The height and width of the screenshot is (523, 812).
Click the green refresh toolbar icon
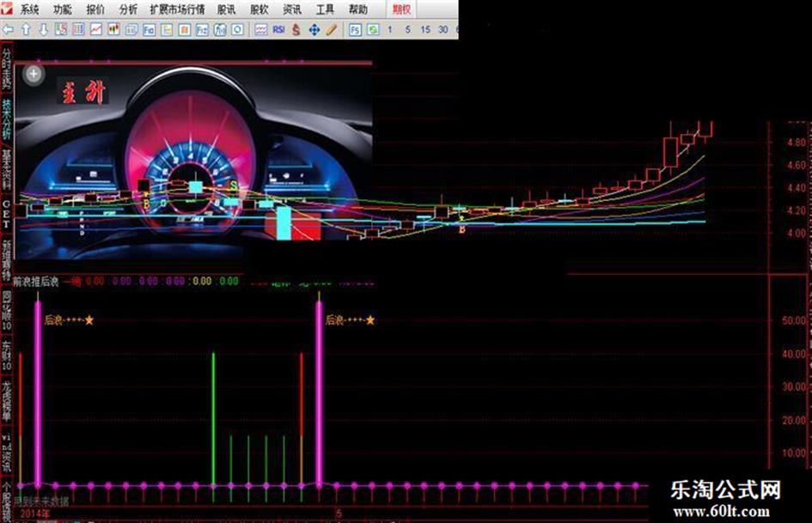tap(373, 29)
